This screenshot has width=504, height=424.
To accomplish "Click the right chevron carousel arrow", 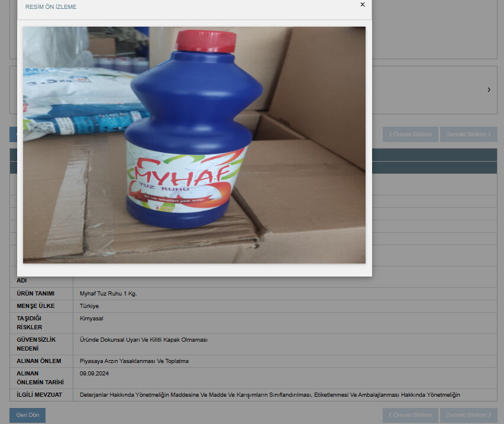I will pos(489,89).
